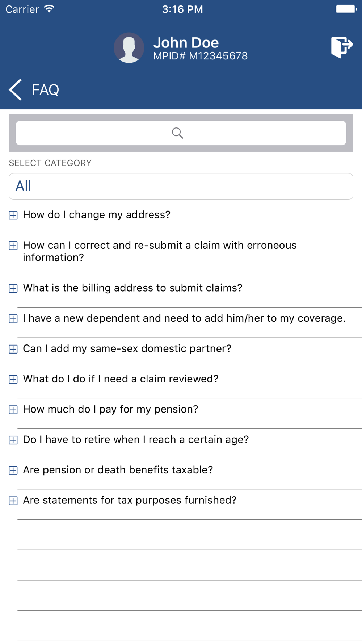This screenshot has height=644, width=362.
Task: Click plus icon beside domestic partner question
Action: [x=13, y=349]
